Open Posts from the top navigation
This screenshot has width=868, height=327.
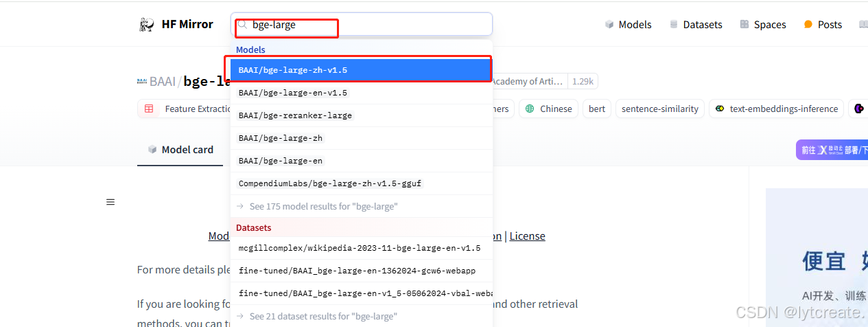[823, 25]
